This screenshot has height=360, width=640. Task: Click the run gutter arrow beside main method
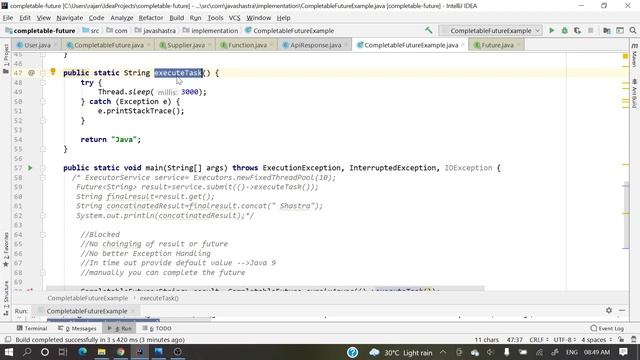[30, 168]
